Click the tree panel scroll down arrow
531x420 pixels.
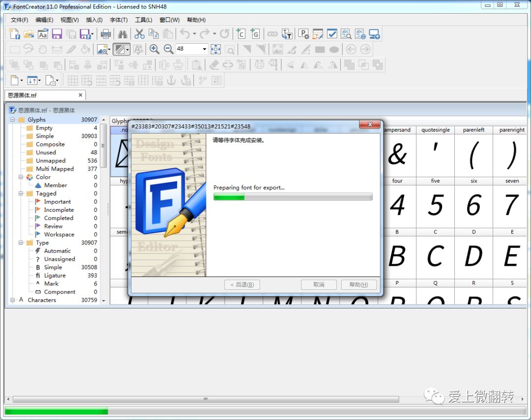tap(104, 301)
